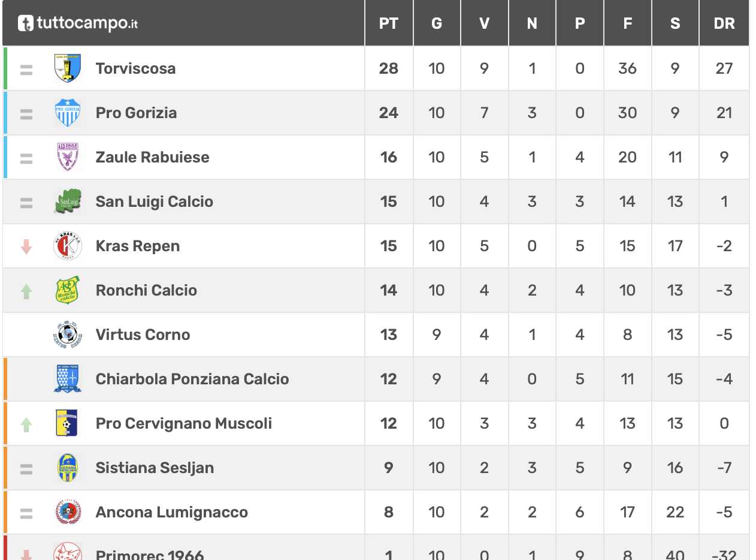Click the Sistiana Sesljan team crest
This screenshot has width=756, height=560.
point(67,468)
